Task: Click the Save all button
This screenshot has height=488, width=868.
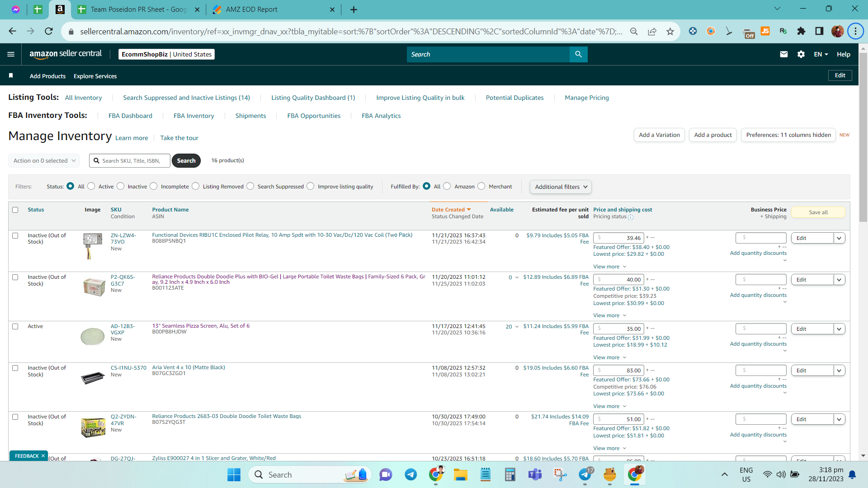Action: [818, 212]
